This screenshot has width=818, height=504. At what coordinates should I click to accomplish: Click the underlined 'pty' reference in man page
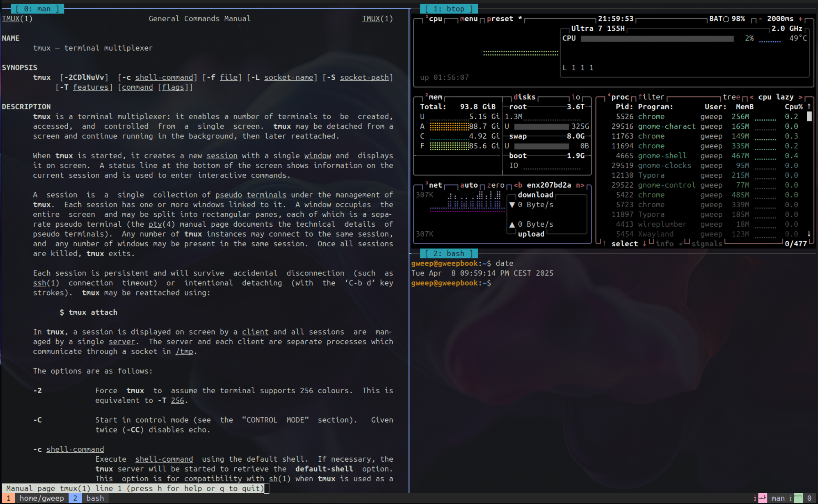pyautogui.click(x=155, y=224)
